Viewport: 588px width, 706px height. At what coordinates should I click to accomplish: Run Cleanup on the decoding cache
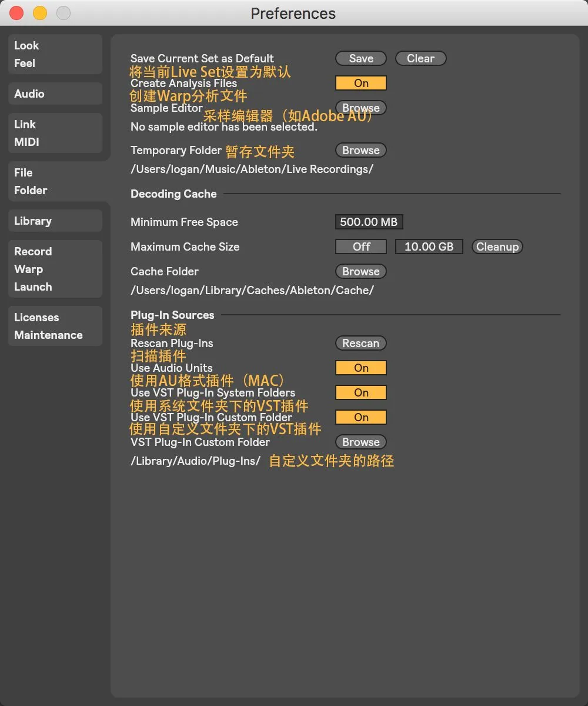[x=497, y=247]
